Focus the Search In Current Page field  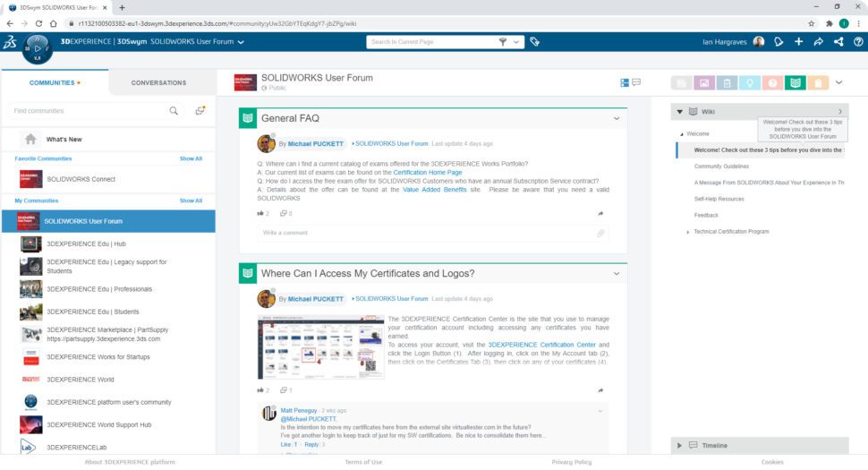[433, 42]
